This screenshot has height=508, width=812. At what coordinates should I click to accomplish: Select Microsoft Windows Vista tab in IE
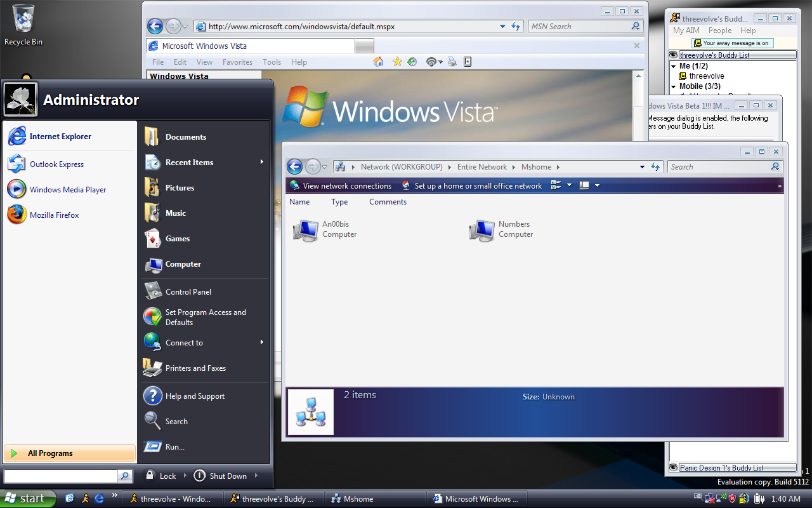pyautogui.click(x=251, y=46)
